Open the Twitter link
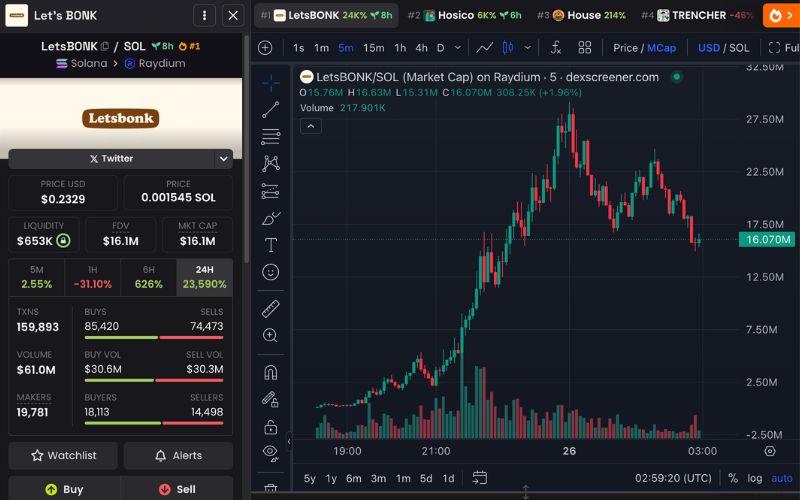The height and width of the screenshot is (500, 800). (x=112, y=159)
